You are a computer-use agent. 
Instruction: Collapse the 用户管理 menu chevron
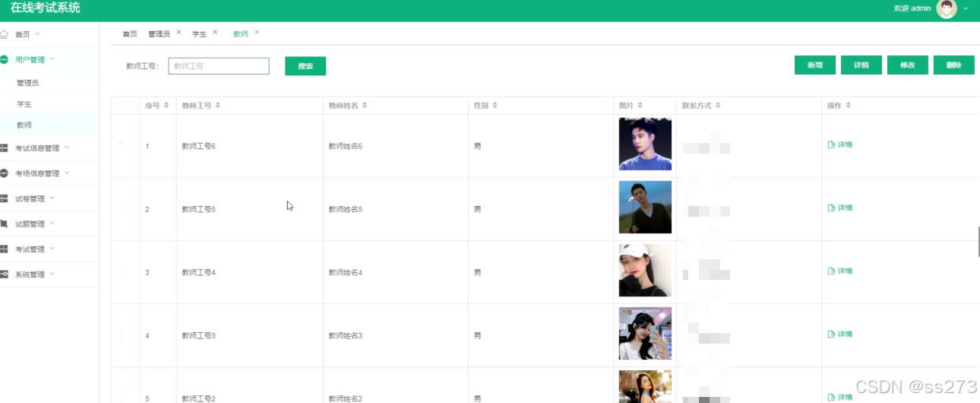52,59
